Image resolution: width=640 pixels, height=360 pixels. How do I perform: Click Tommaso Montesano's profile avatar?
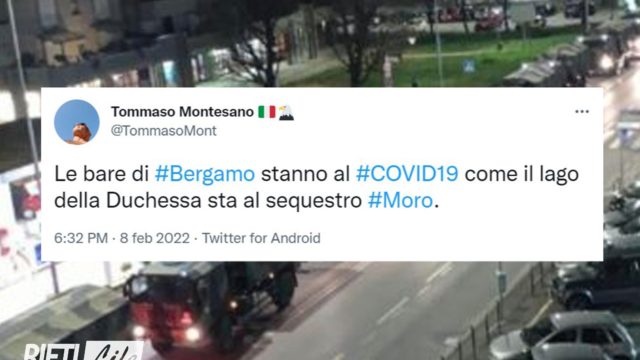tap(77, 122)
